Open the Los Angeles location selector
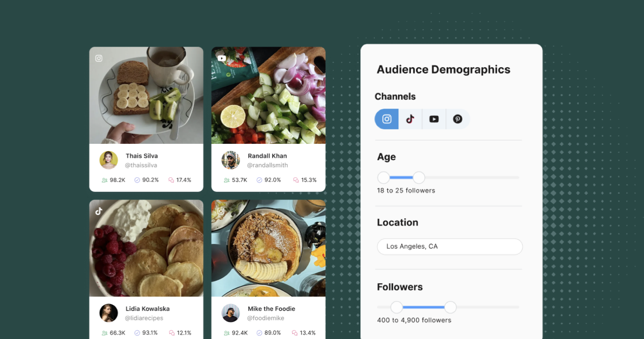The image size is (644, 339). 449,246
